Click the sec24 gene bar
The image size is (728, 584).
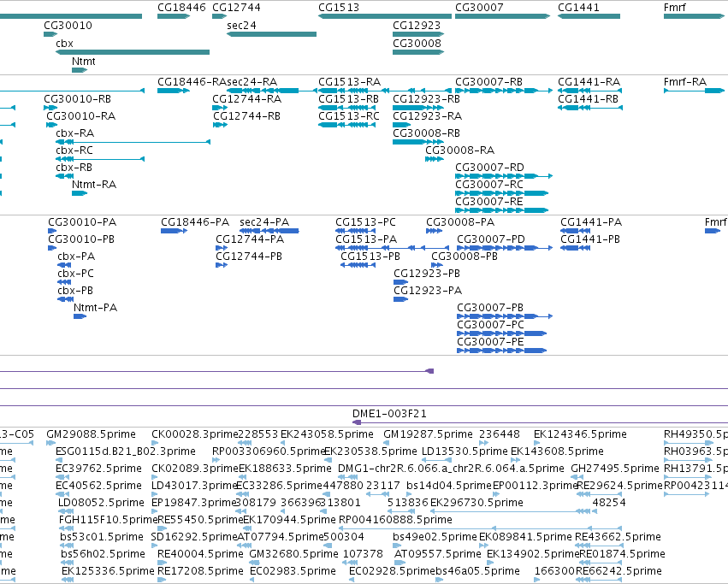pos(271,34)
